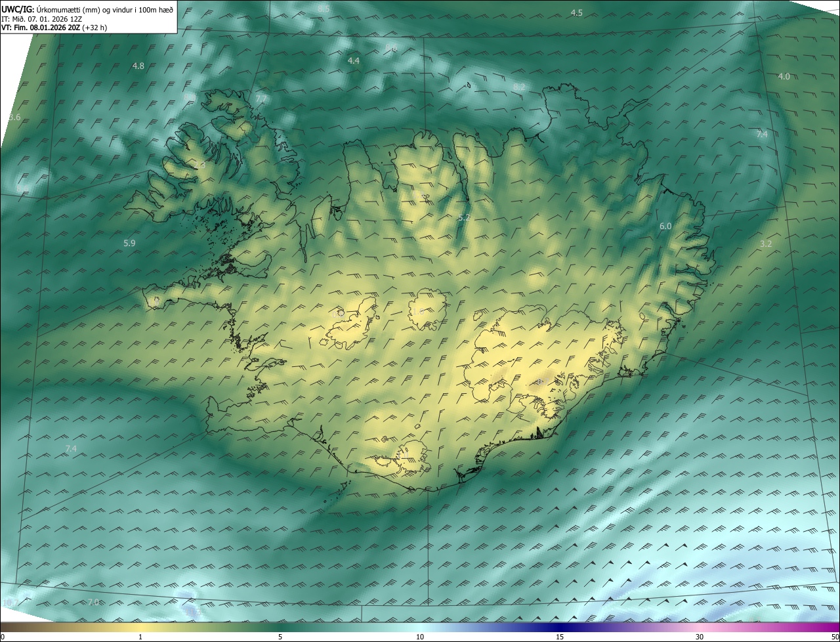Click the 7.7 value label near Westfjords
Screen dimensions: 840x642
(261, 98)
